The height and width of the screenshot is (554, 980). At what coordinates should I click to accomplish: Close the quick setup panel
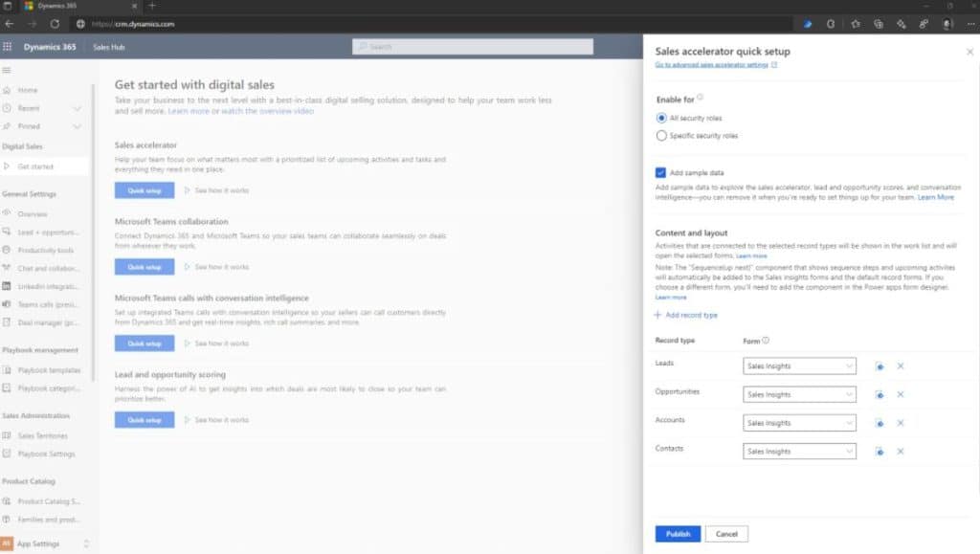(x=969, y=52)
